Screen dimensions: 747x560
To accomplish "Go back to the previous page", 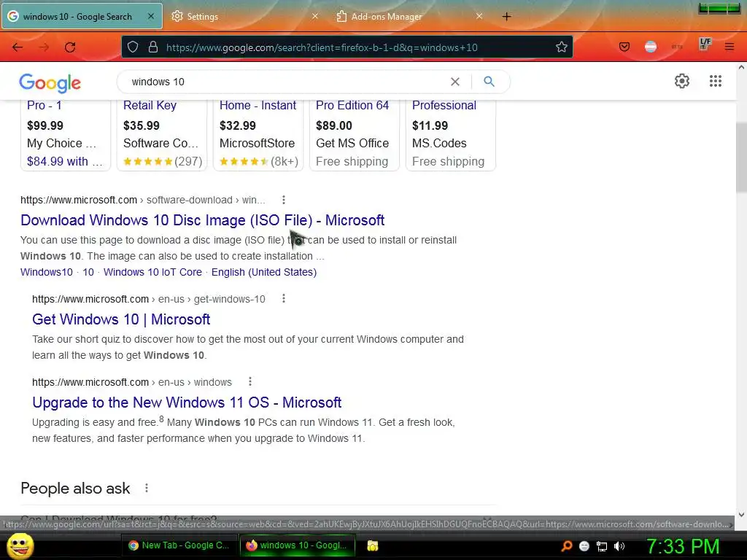I will [x=18, y=47].
